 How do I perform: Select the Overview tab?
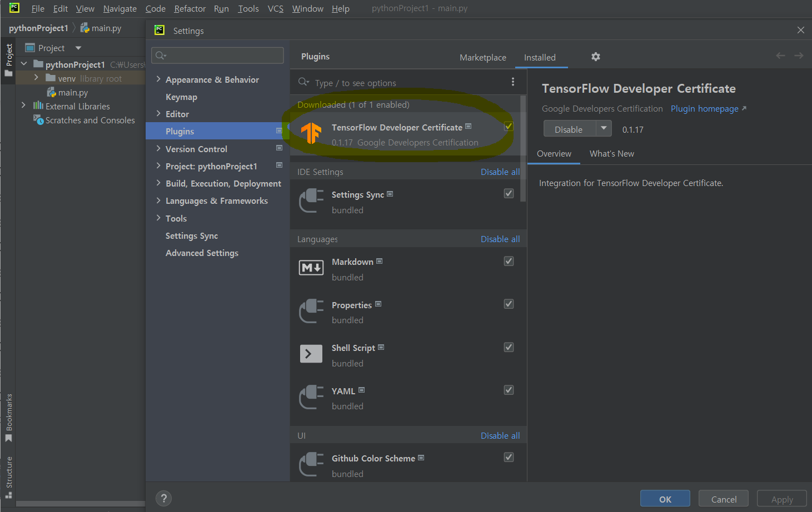pyautogui.click(x=554, y=153)
